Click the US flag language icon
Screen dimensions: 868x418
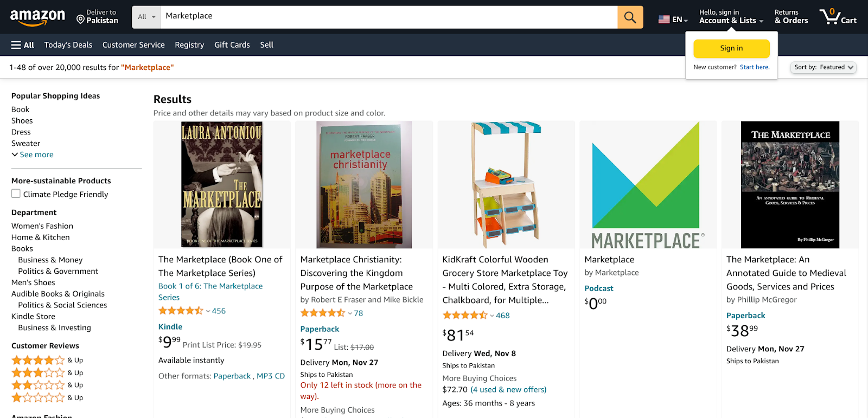[x=664, y=20]
